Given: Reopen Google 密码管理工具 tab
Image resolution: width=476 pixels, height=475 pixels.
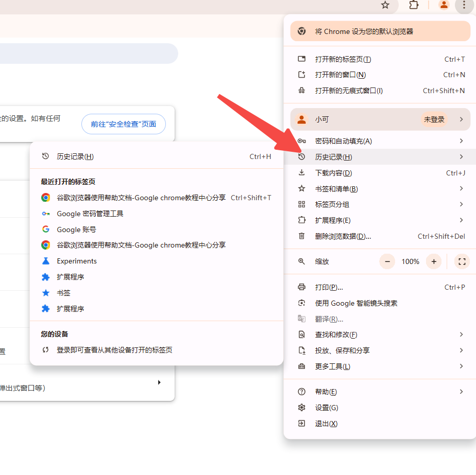Looking at the screenshot, I should click(x=156, y=214).
